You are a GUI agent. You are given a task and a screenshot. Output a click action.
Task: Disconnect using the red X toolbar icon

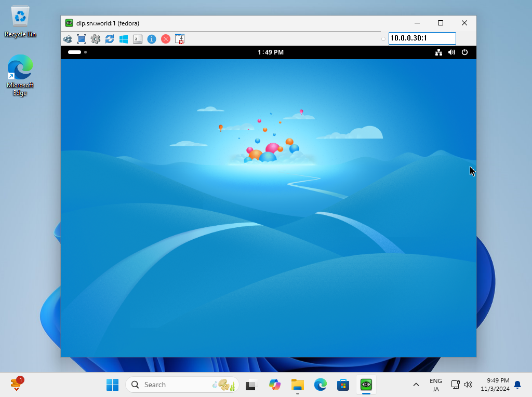(166, 39)
